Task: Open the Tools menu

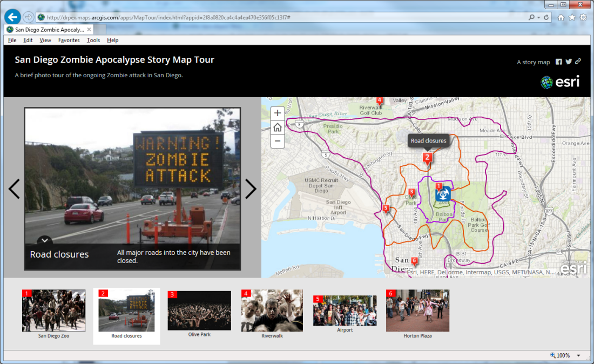Action: 93,40
